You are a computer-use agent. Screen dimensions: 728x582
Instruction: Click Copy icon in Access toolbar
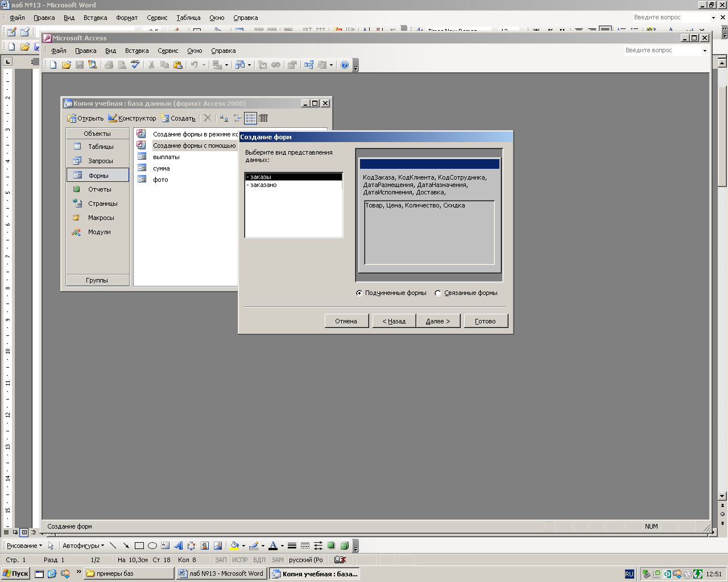pyautogui.click(x=165, y=65)
